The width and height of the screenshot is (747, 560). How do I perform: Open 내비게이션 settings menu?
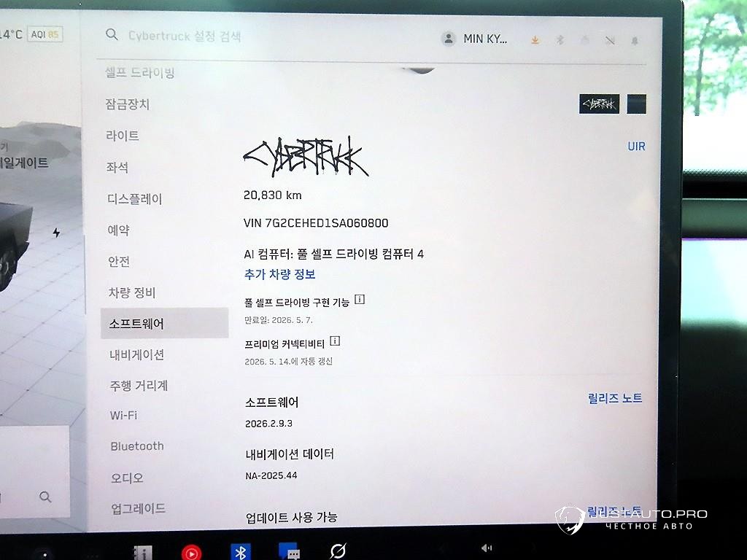pyautogui.click(x=136, y=355)
